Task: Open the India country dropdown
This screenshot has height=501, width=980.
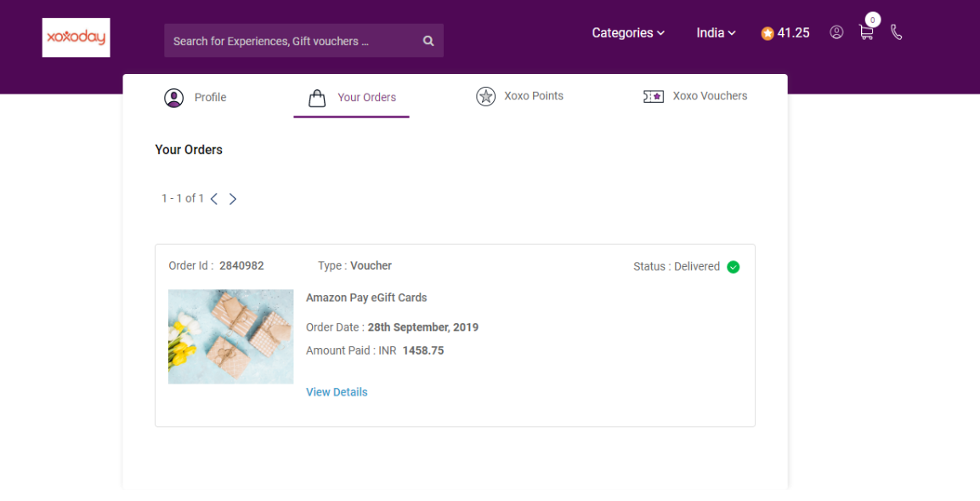Action: (717, 33)
